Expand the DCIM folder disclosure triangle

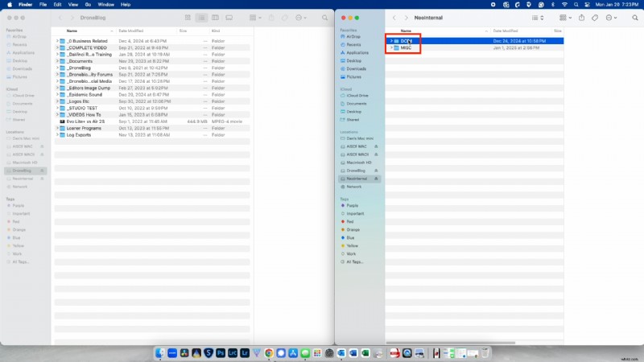pos(392,40)
